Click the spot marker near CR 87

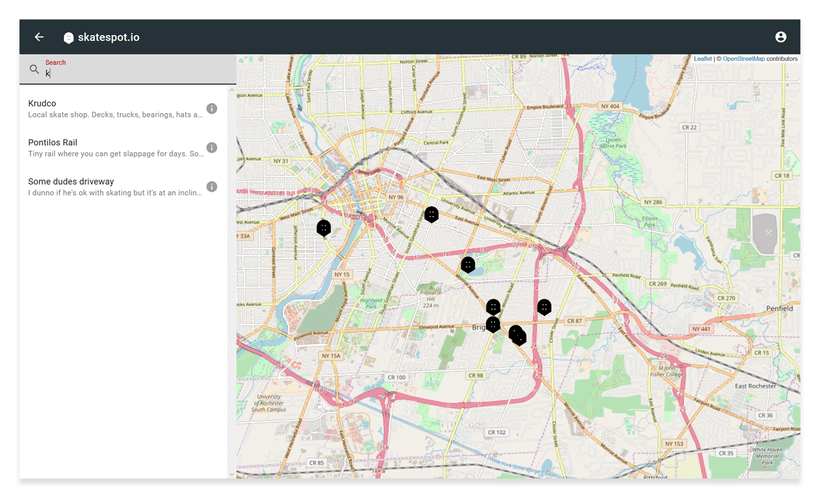tap(544, 307)
